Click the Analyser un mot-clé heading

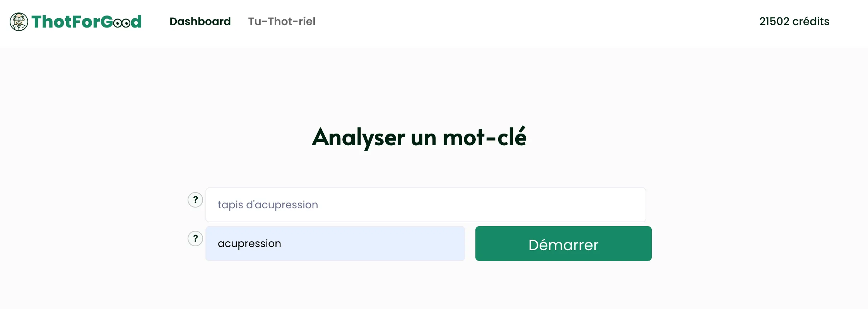point(419,137)
